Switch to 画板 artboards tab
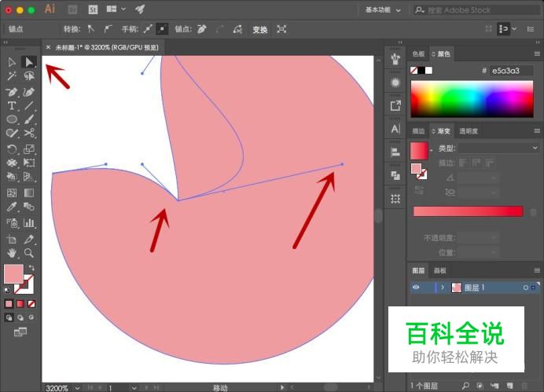This screenshot has width=544, height=392. [x=440, y=270]
